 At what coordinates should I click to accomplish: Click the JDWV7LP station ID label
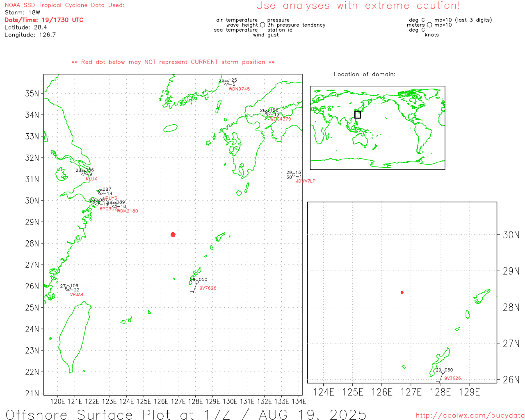click(306, 181)
